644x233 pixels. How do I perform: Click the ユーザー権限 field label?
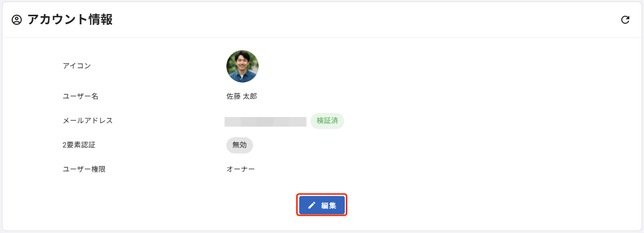tap(84, 169)
